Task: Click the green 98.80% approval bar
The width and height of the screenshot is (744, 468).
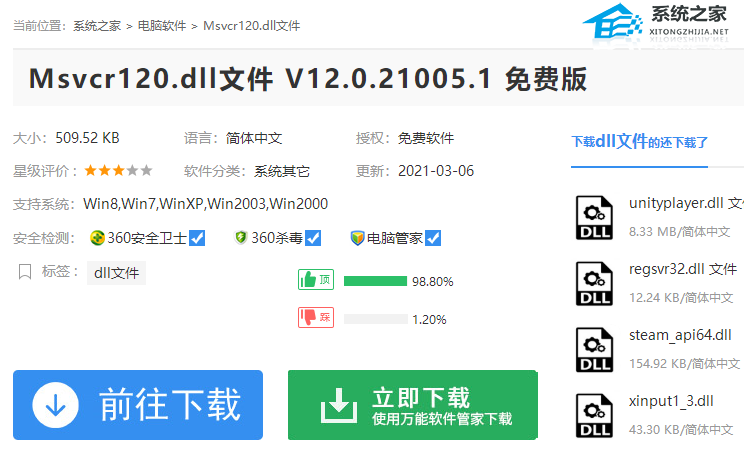Action: pyautogui.click(x=375, y=281)
